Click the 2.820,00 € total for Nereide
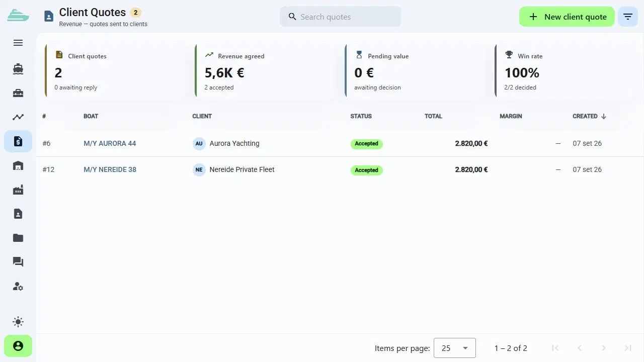 pos(471,169)
